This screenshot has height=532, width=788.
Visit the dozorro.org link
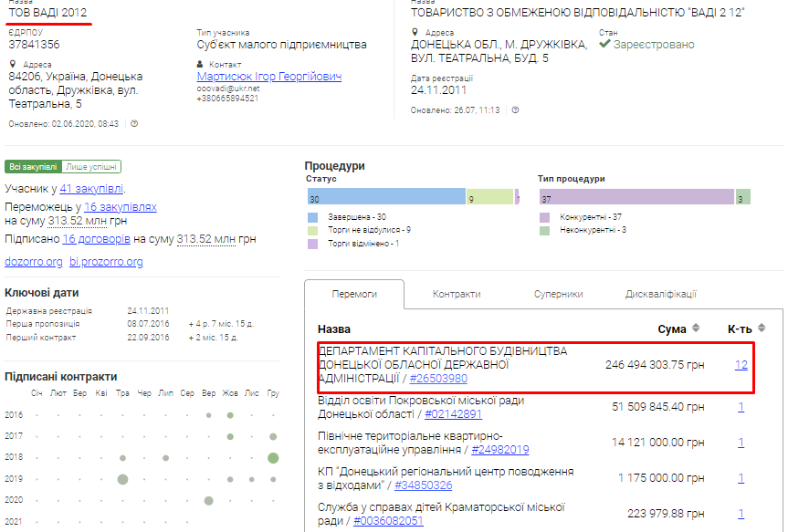click(x=34, y=262)
